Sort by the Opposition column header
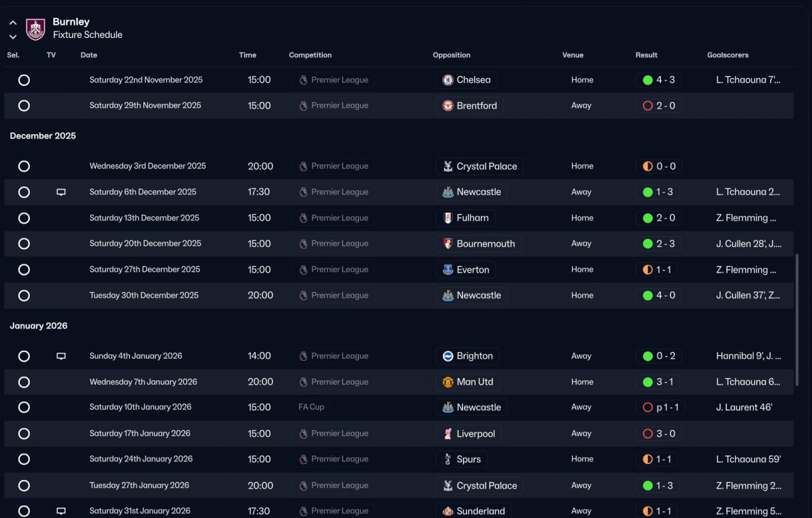 [x=452, y=55]
